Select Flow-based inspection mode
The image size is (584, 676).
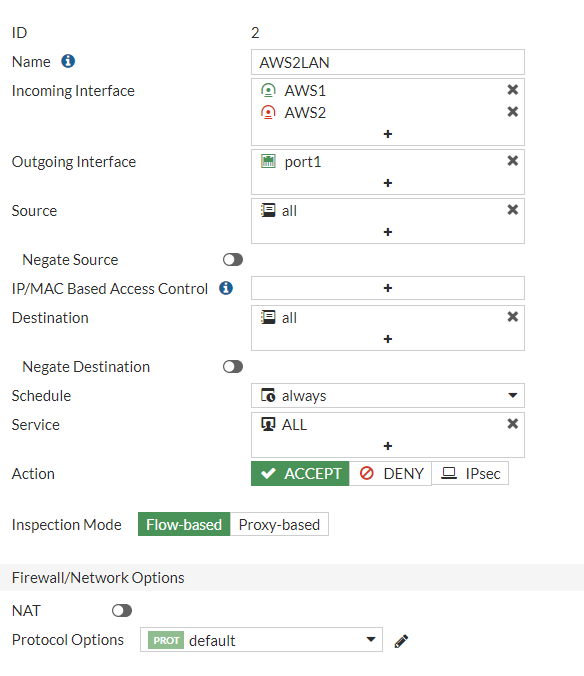[184, 524]
